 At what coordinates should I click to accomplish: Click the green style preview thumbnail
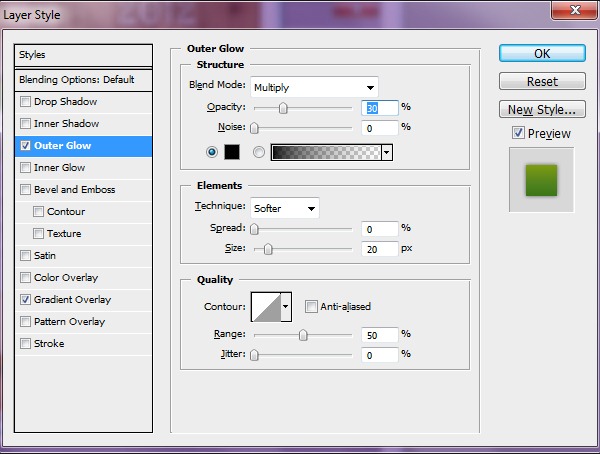click(x=541, y=180)
